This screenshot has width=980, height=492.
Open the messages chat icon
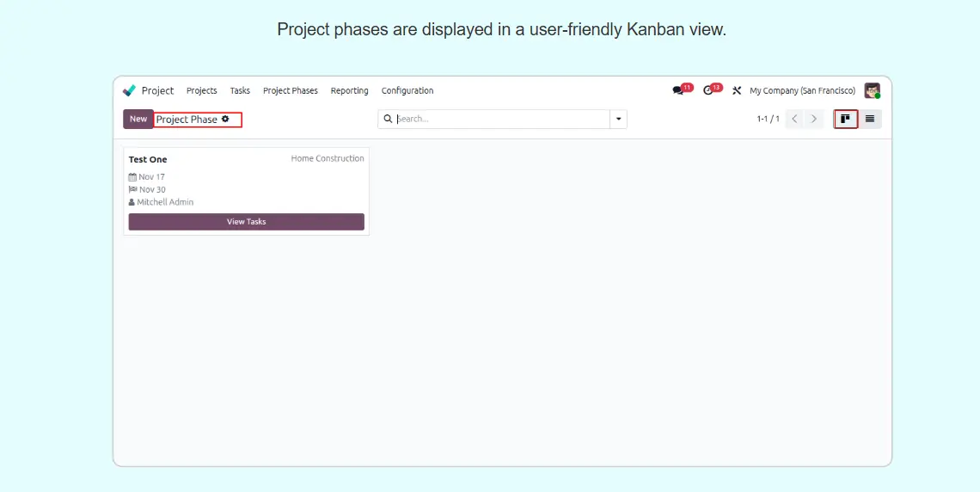click(x=678, y=90)
